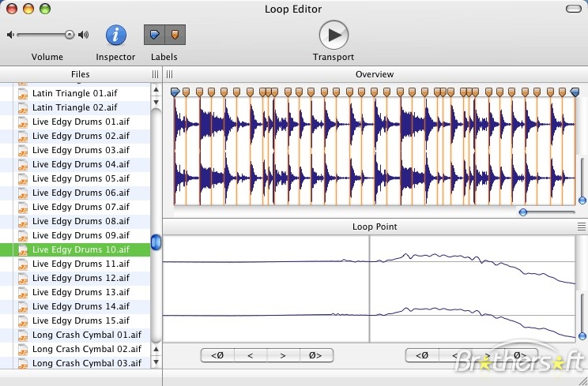Viewport: 588px width, 386px height.
Task: Open the Inspector info icon
Action: [116, 35]
